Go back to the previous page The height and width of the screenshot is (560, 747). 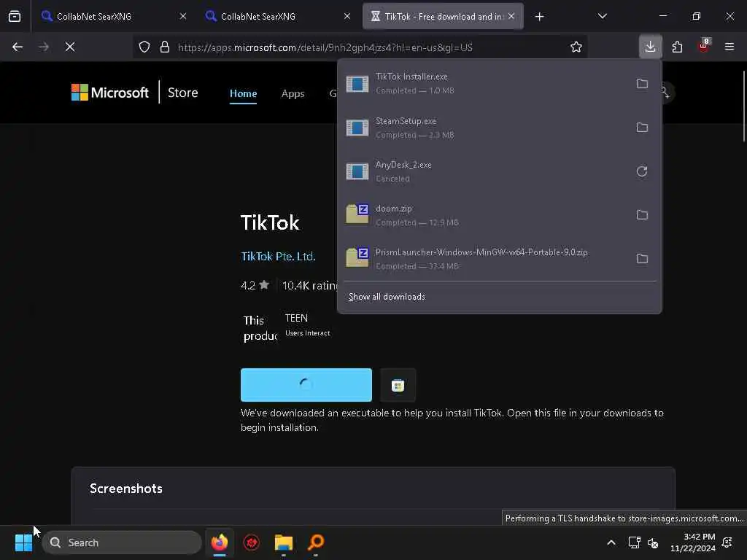pos(18,47)
